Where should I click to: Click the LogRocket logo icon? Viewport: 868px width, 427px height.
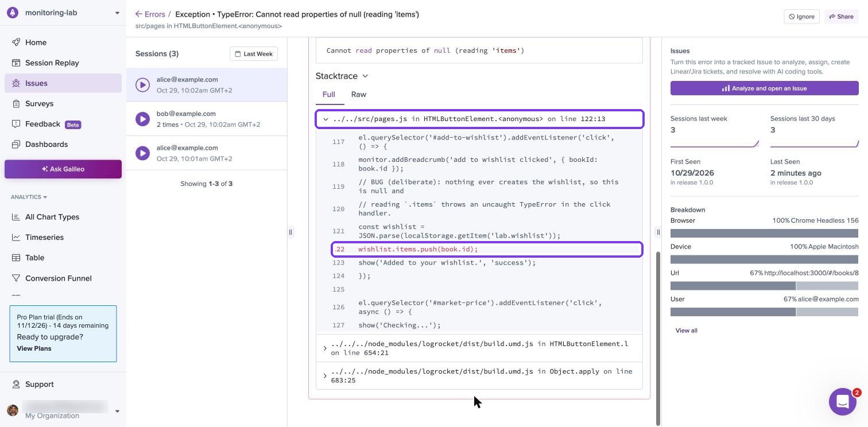coord(13,13)
